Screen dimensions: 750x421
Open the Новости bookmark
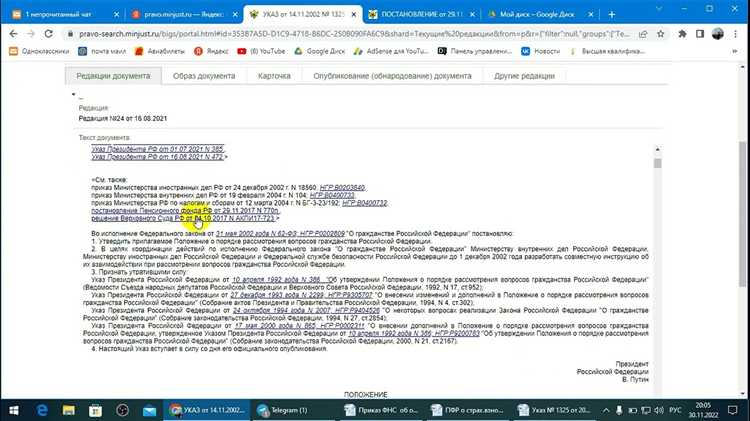pyautogui.click(x=540, y=51)
